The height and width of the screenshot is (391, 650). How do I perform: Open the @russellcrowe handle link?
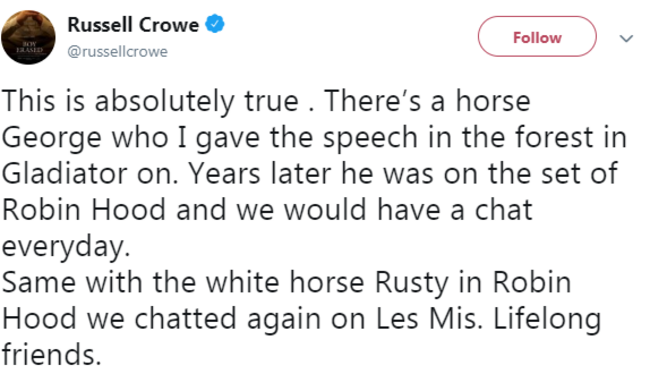tap(117, 52)
